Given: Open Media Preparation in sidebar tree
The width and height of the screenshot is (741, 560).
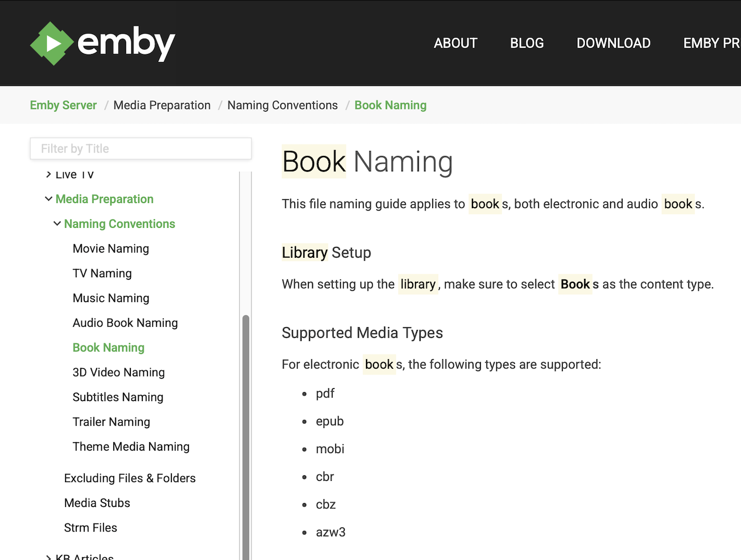Looking at the screenshot, I should pos(105,199).
